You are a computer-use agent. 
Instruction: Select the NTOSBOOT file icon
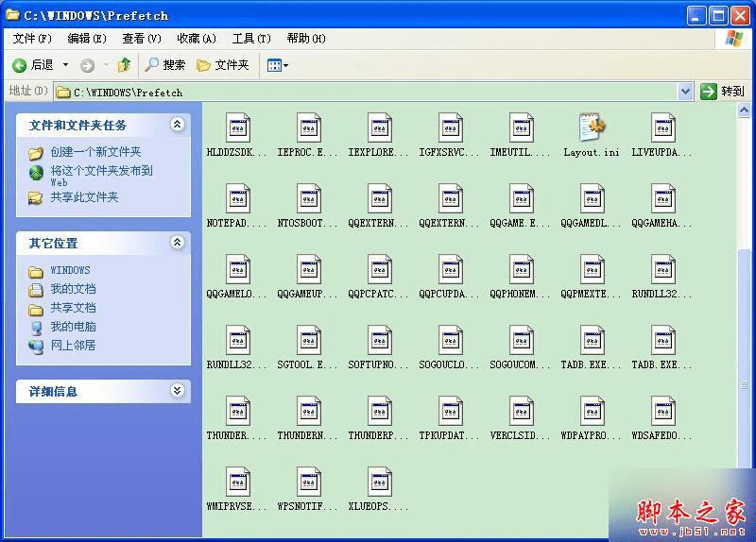309,198
